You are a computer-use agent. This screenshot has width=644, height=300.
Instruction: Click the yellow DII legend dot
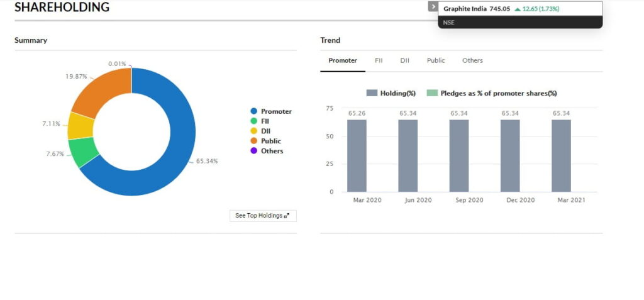click(254, 131)
